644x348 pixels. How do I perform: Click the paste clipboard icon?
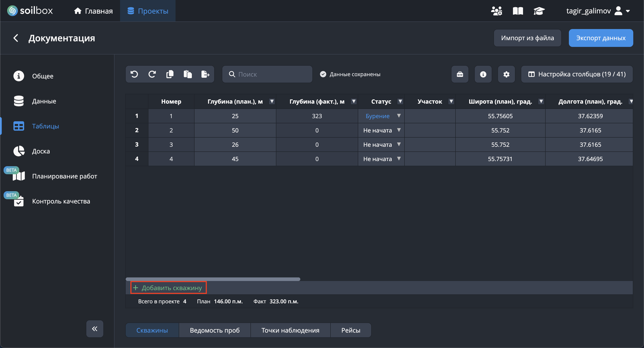[188, 74]
